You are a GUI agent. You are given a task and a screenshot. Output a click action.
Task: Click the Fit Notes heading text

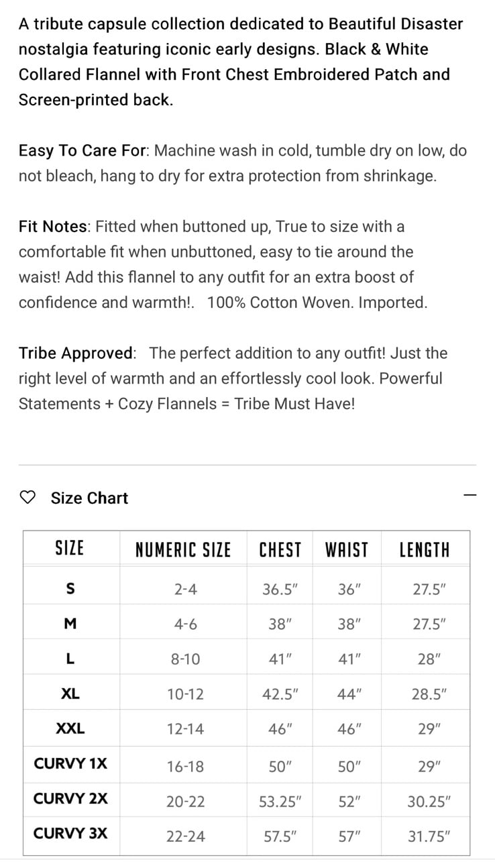(x=53, y=226)
